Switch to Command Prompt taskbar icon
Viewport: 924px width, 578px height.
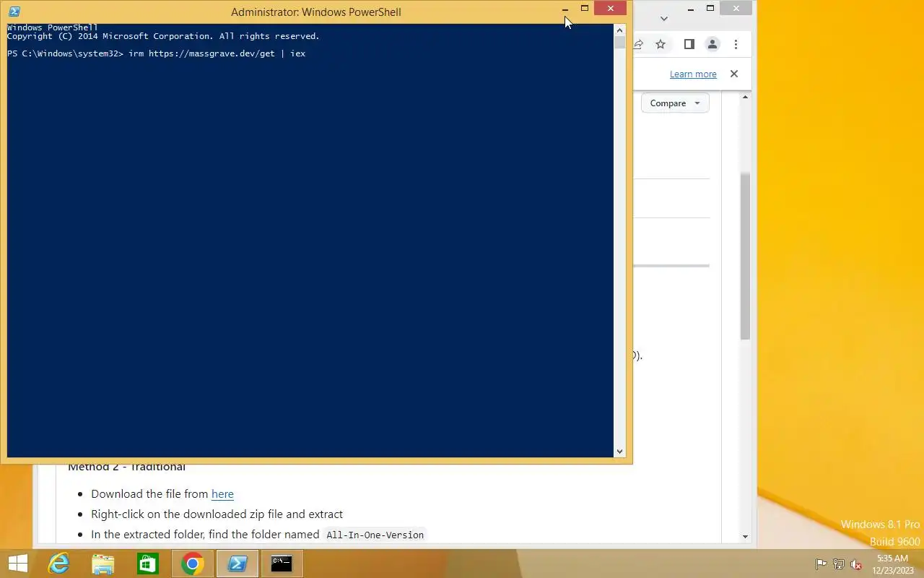pyautogui.click(x=282, y=564)
